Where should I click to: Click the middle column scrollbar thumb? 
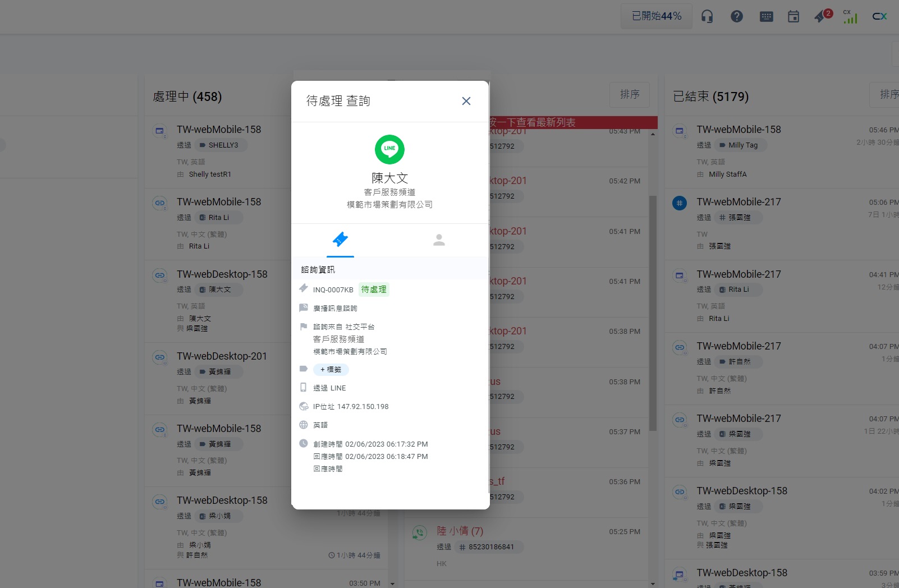click(x=653, y=313)
